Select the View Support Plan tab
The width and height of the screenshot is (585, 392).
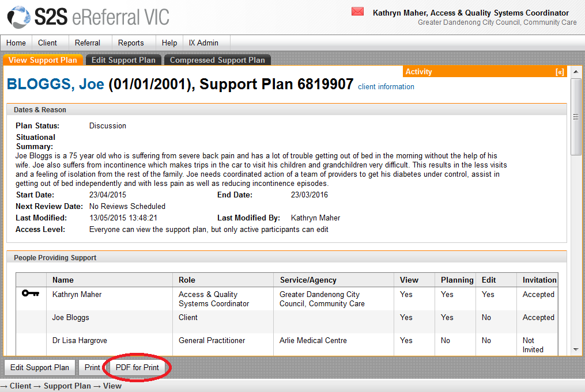point(43,60)
